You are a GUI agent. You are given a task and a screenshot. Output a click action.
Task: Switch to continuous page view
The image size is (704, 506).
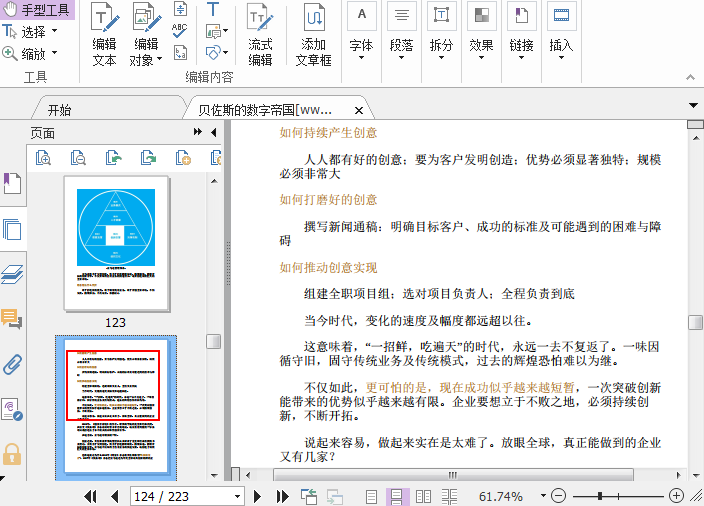click(x=397, y=496)
